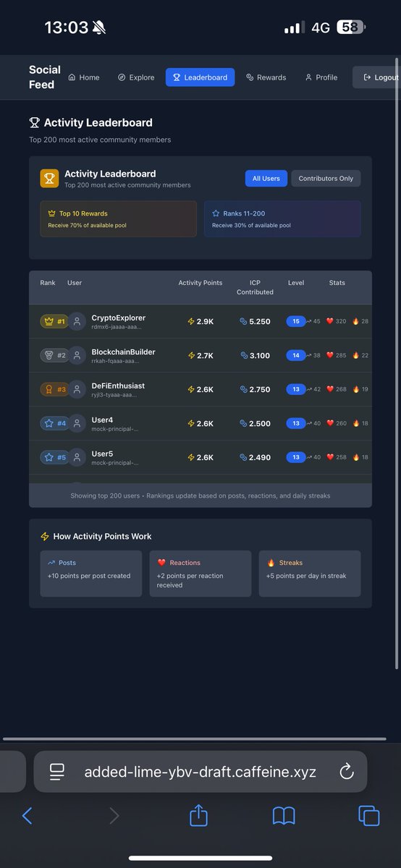This screenshot has width=401, height=868.
Task: Click the Top 10 Rewards card
Action: click(118, 219)
